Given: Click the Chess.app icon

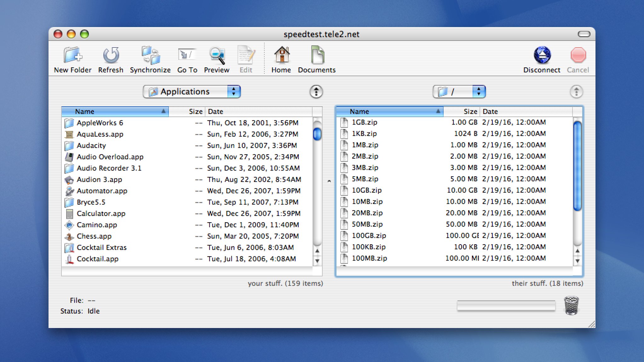Looking at the screenshot, I should pos(69,236).
